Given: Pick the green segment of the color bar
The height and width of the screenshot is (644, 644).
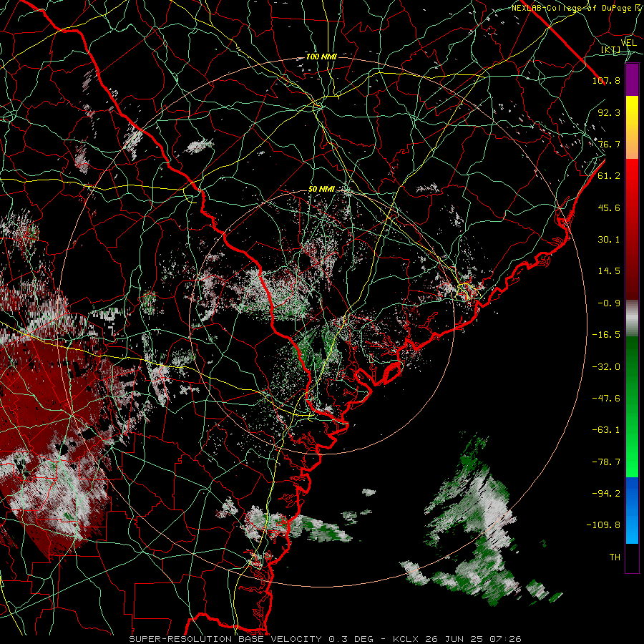Looking at the screenshot, I should click(632, 406).
